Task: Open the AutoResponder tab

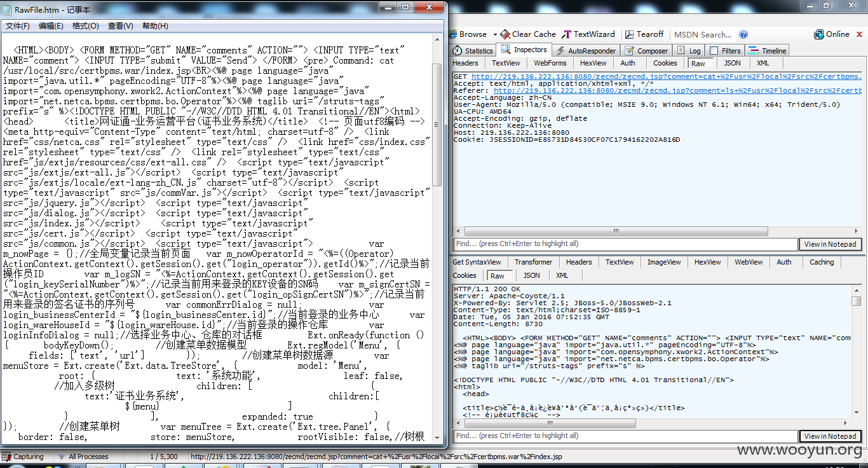Action: click(586, 51)
